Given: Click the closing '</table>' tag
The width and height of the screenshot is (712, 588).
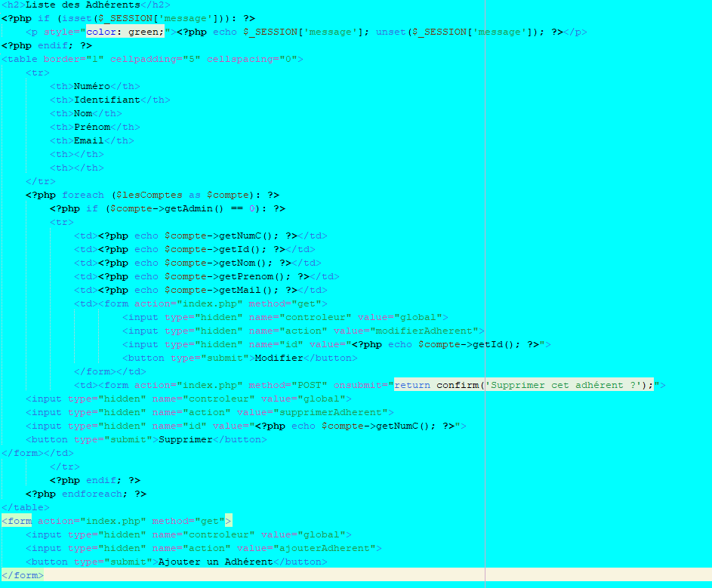Looking at the screenshot, I should [26, 508].
